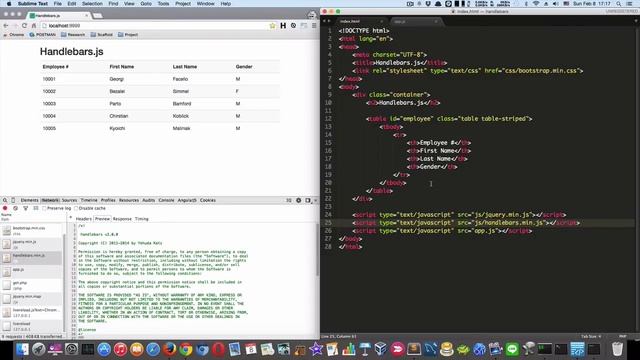Viewport: 640px width, 360px height.
Task: Open the POSTMAN bookmark
Action: coord(42,35)
